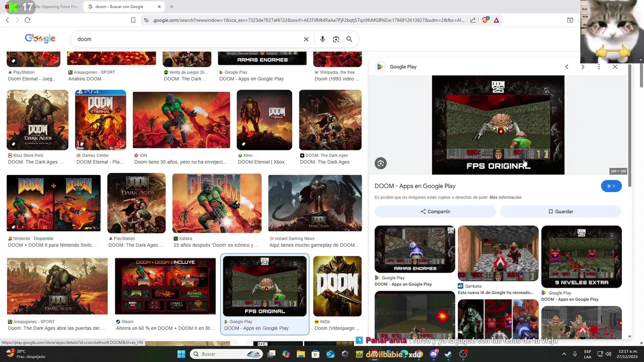This screenshot has height=362, width=644.
Task: Open a new browser tab
Action: [x=172, y=7]
